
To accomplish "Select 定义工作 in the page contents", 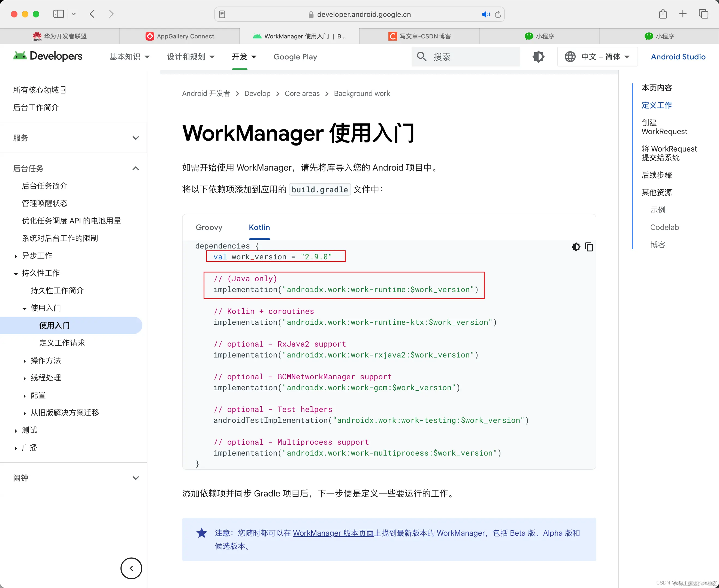I will pyautogui.click(x=656, y=105).
